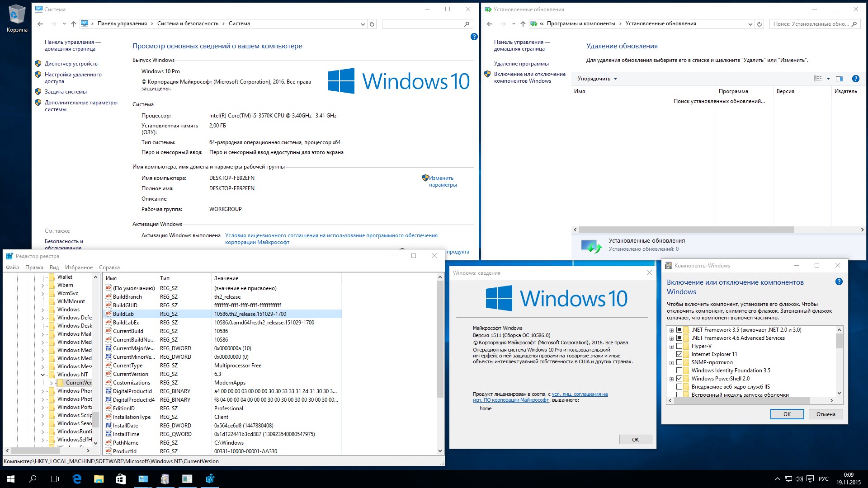The height and width of the screenshot is (488, 868).
Task: Open taskbar Search magnifier icon
Action: tap(33, 479)
